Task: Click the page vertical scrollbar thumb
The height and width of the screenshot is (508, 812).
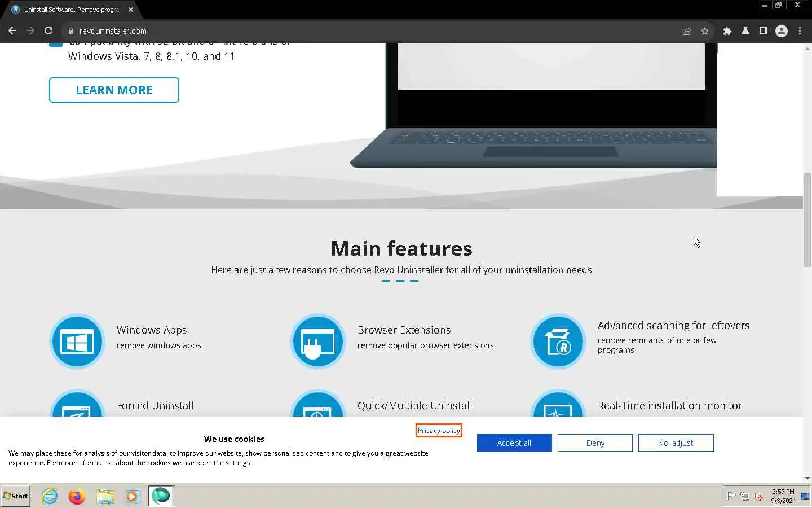Action: click(x=807, y=220)
